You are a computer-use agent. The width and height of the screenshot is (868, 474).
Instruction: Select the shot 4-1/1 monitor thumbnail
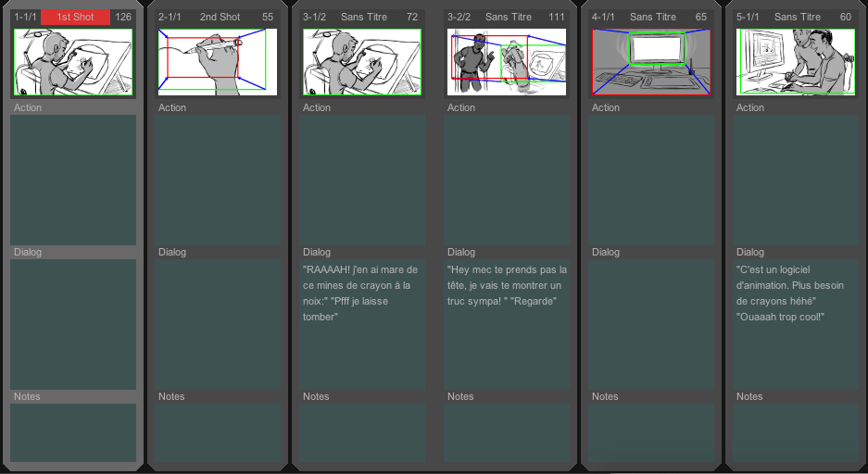point(651,62)
